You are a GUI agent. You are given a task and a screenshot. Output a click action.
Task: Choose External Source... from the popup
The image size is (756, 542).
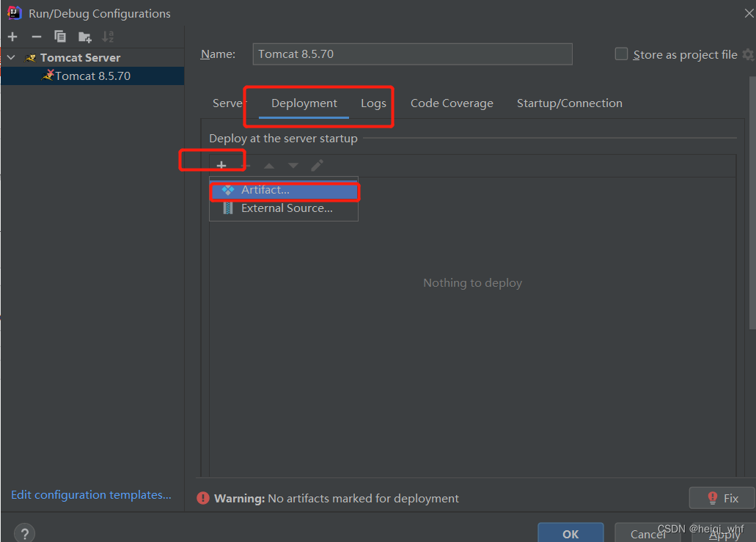[x=284, y=208]
